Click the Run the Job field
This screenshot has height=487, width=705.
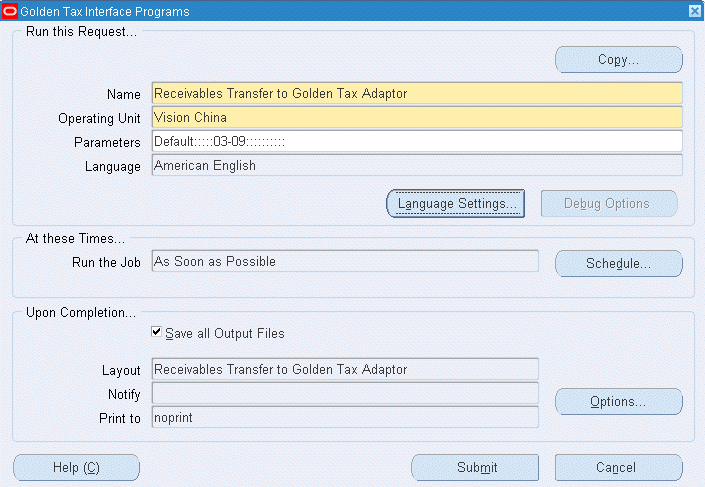(345, 261)
